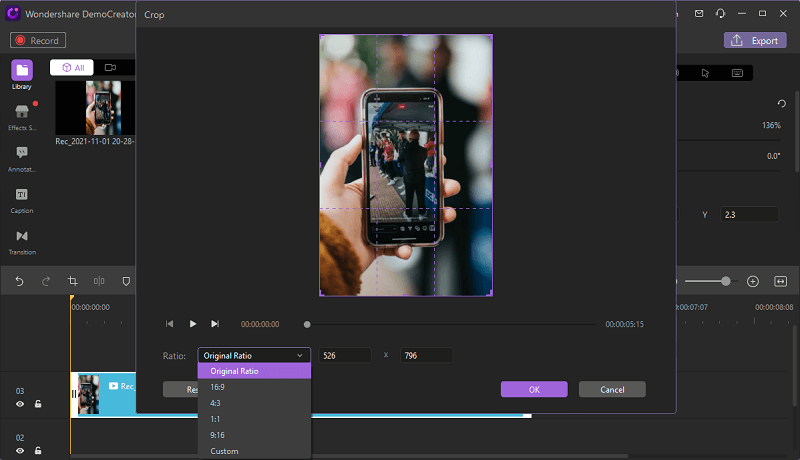Choose the 9:16 ratio option
The width and height of the screenshot is (800, 460).
(254, 435)
